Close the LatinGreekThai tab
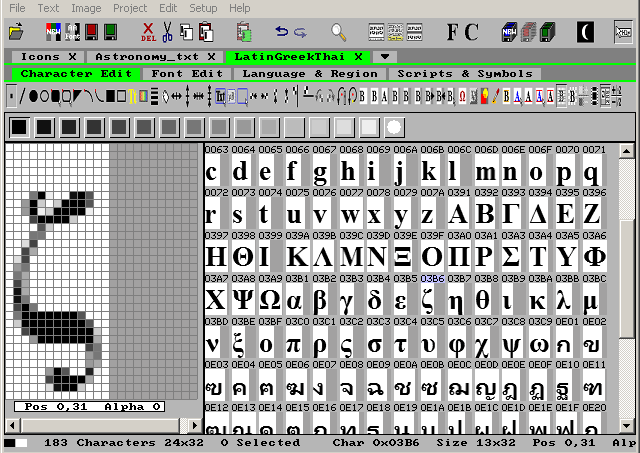Screen dimensions: 640x453 pos(358,56)
